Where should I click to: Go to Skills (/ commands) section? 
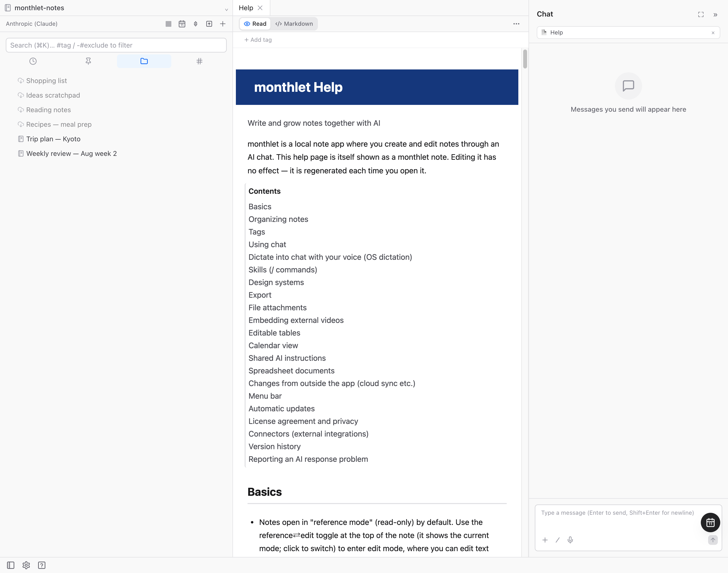pos(283,270)
